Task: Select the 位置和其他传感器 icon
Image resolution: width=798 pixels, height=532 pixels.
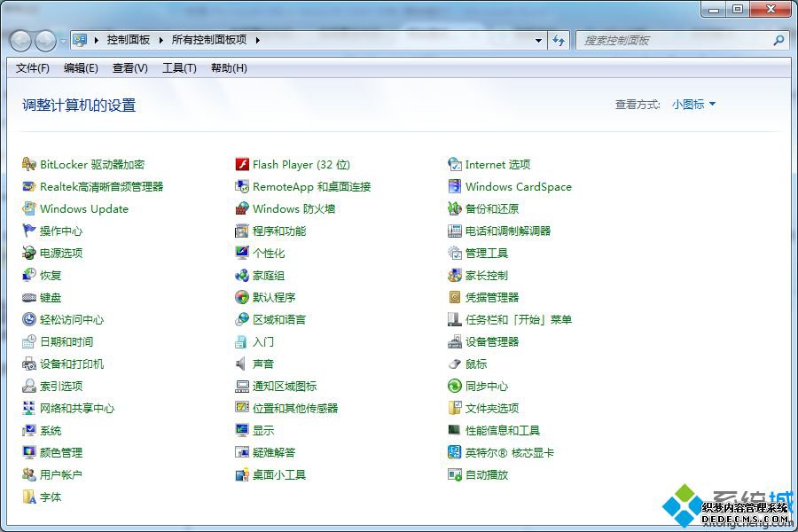Action: 242,408
